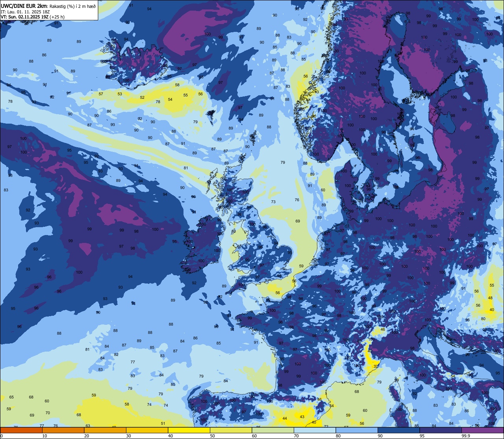Click the legend tick label '50'
Viewport: 504px width, 439px height.
point(213,436)
